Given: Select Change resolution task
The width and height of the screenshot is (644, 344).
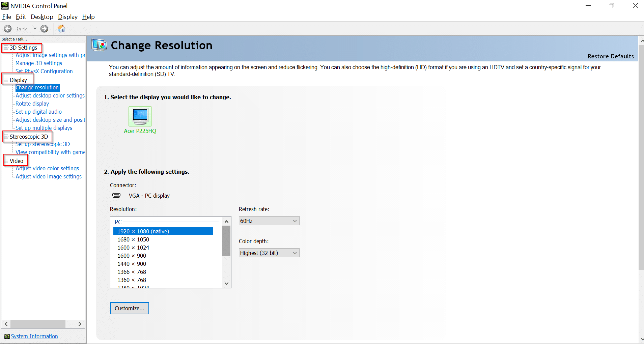Looking at the screenshot, I should click(x=37, y=88).
